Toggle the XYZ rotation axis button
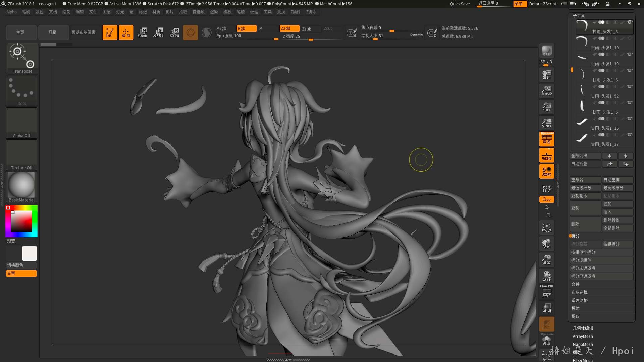Image resolution: width=644 pixels, height=362 pixels. (x=546, y=199)
